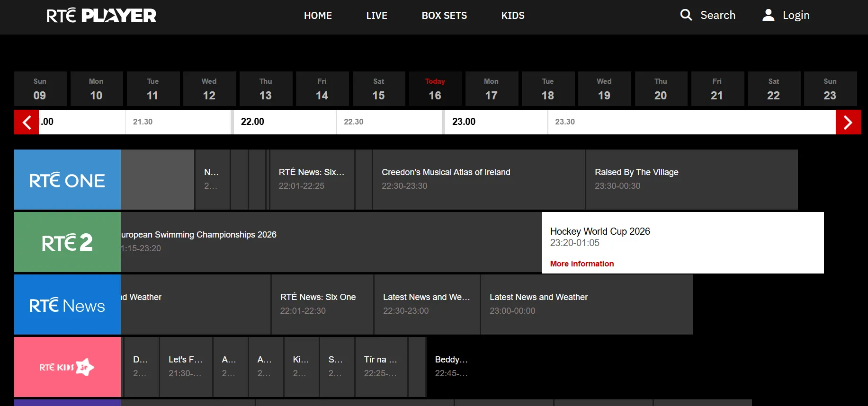Select the RTÉ Kids Jr channel logo
This screenshot has height=406, width=868.
pyautogui.click(x=67, y=367)
